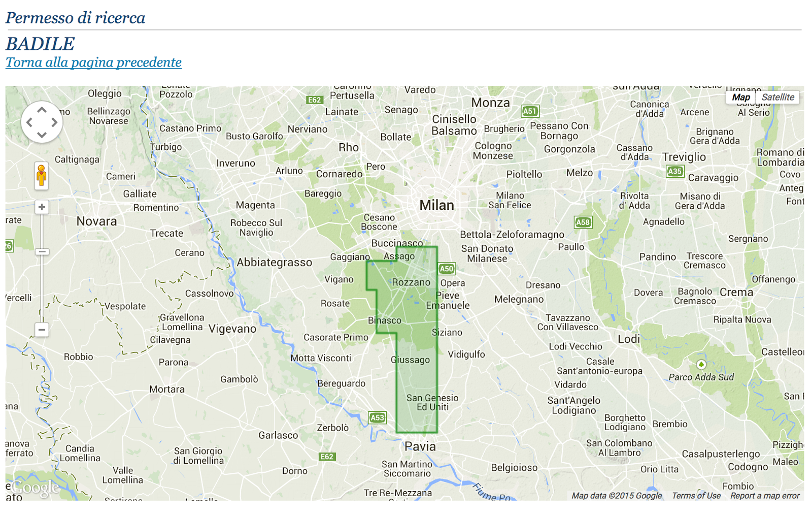Viewport: 812px width, 516px height.
Task: Open the Torna alla pagina precedente link
Action: 93,62
